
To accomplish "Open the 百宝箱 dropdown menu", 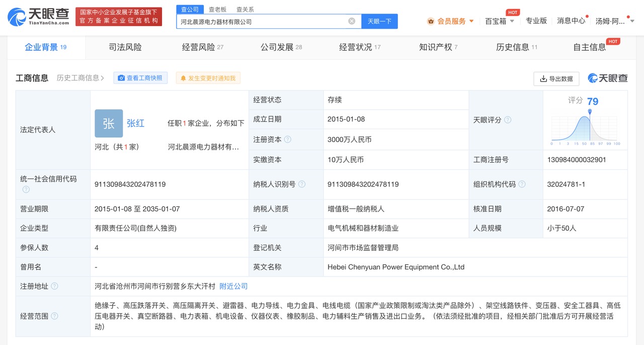I will pyautogui.click(x=512, y=21).
